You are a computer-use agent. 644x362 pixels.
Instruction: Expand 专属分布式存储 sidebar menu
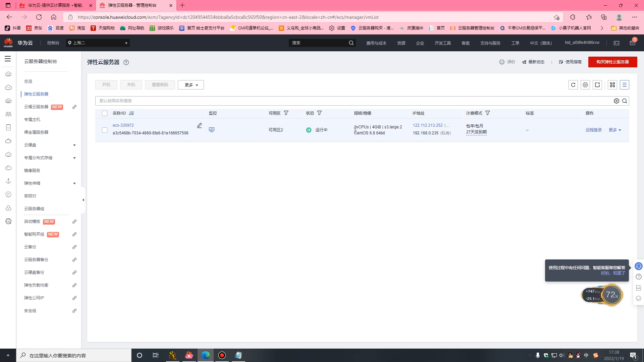coord(74,158)
